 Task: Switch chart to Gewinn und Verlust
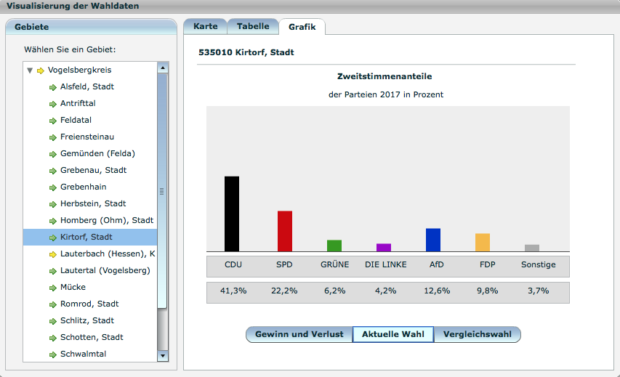pyautogui.click(x=299, y=334)
